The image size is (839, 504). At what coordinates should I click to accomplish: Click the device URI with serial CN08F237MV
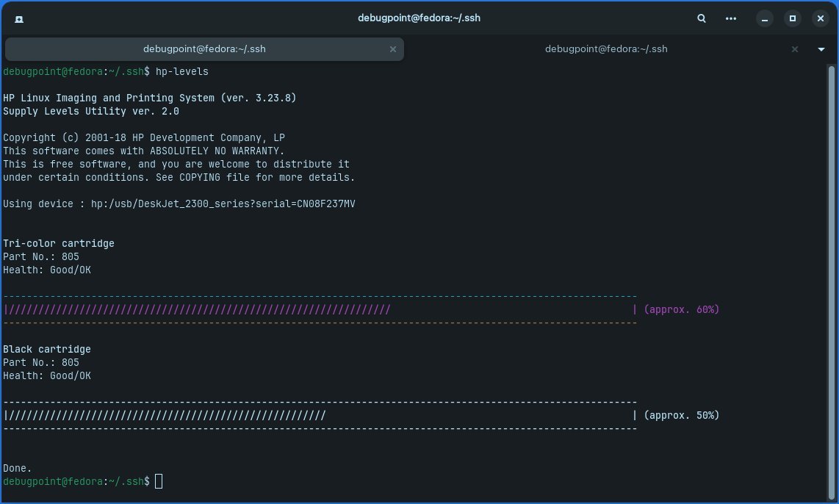[223, 204]
